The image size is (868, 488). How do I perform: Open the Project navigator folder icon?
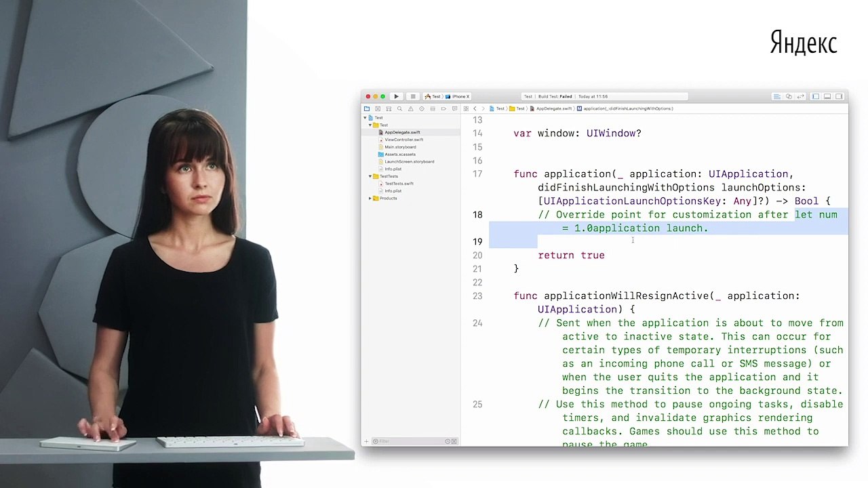(x=367, y=108)
